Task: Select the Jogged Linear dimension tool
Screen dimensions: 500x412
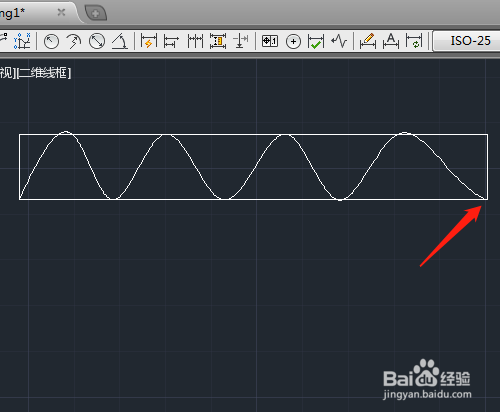Action: tap(339, 41)
